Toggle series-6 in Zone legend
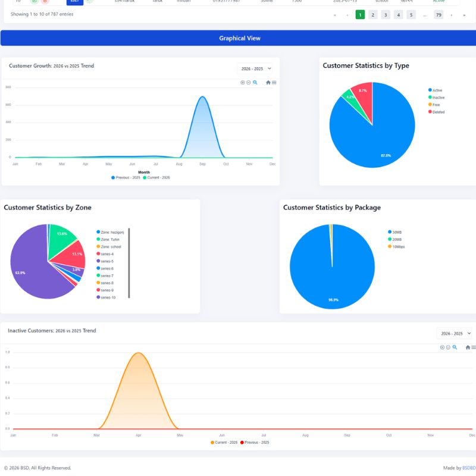Viewport: 476px width, 476px height. 105,269
